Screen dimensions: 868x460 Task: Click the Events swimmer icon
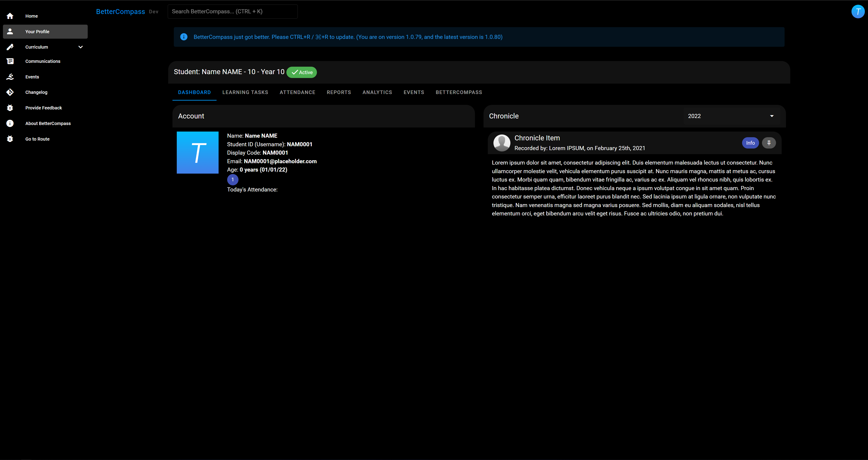tap(10, 77)
